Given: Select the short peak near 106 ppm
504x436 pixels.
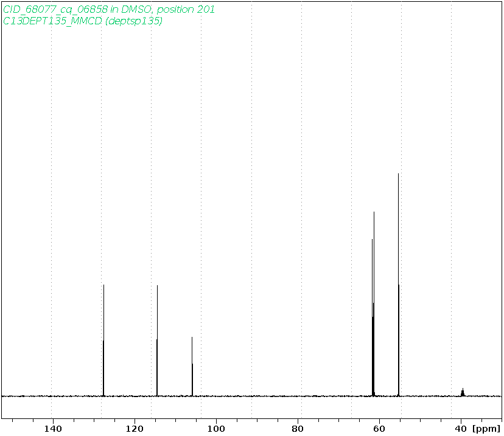Looking at the screenshot, I should click(192, 366).
